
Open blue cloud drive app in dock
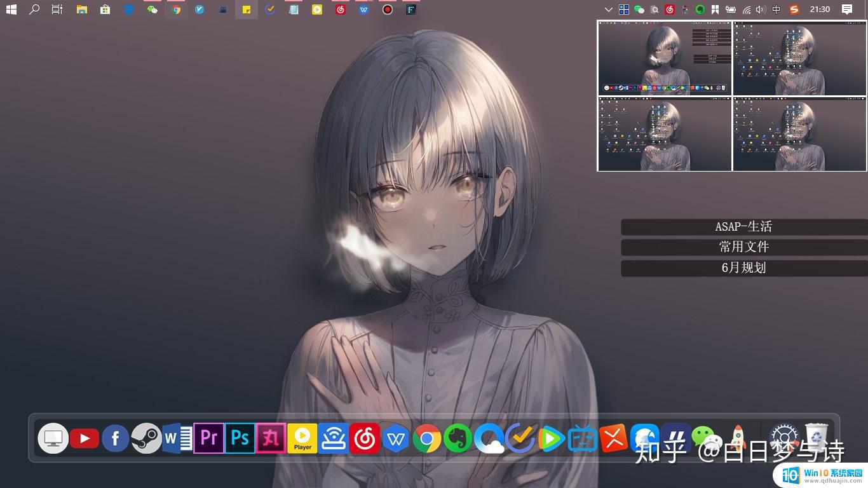pos(489,438)
